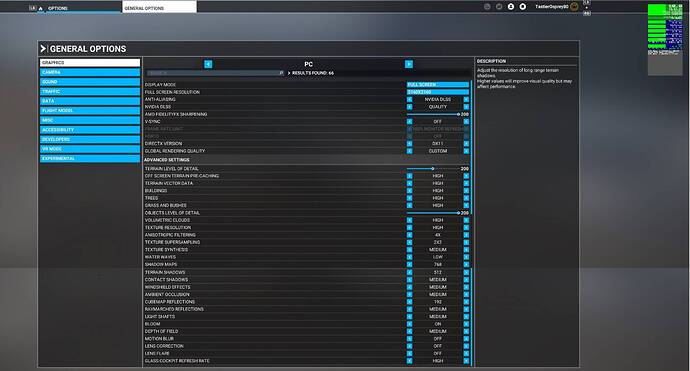The image size is (690, 371).
Task: Open Flight Model settings category
Action: pyautogui.click(x=90, y=111)
